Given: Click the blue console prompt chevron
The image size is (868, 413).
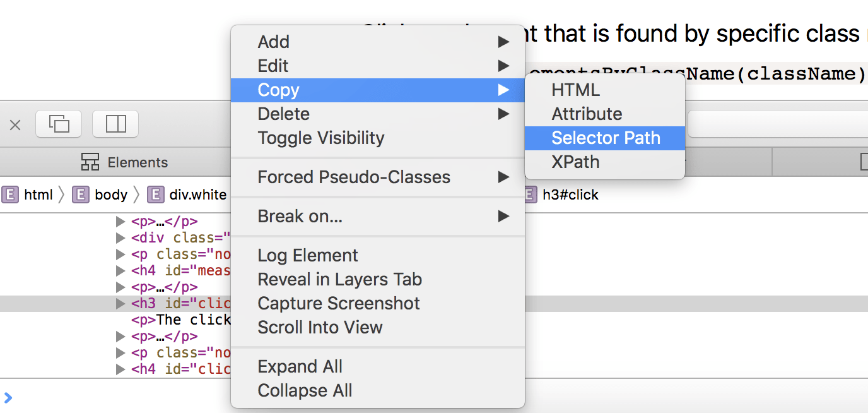Looking at the screenshot, I should (8, 398).
